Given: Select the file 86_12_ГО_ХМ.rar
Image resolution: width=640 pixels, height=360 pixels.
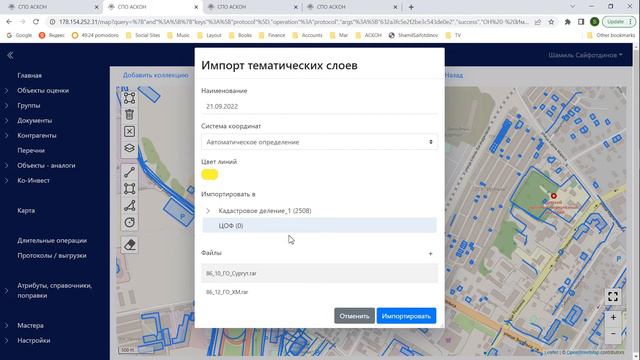Looking at the screenshot, I should point(319,292).
